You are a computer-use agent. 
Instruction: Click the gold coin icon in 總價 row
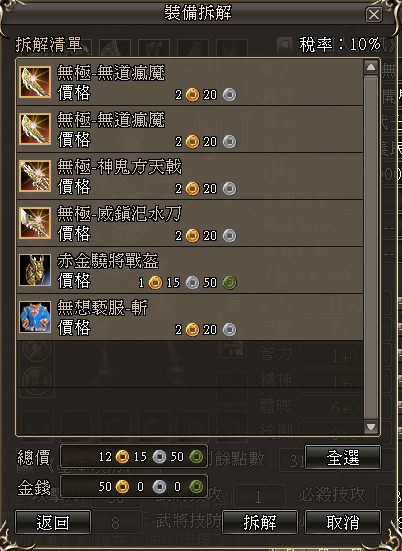pyautogui.click(x=122, y=457)
